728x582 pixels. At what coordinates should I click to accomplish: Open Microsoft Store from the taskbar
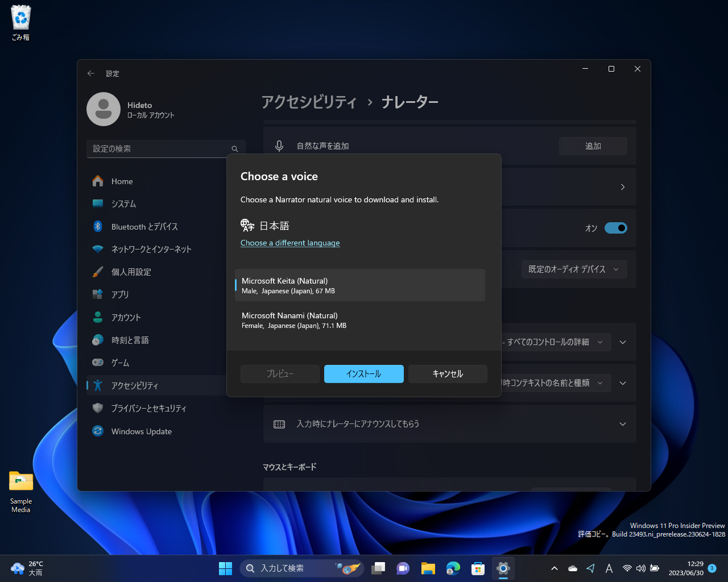(x=478, y=568)
